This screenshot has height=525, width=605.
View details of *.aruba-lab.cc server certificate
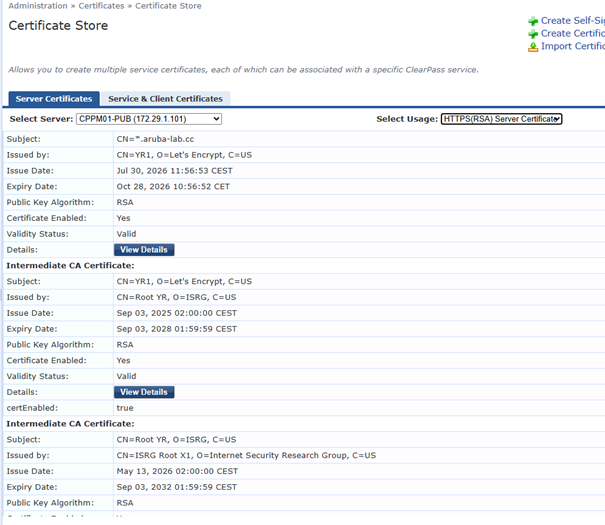tap(144, 250)
